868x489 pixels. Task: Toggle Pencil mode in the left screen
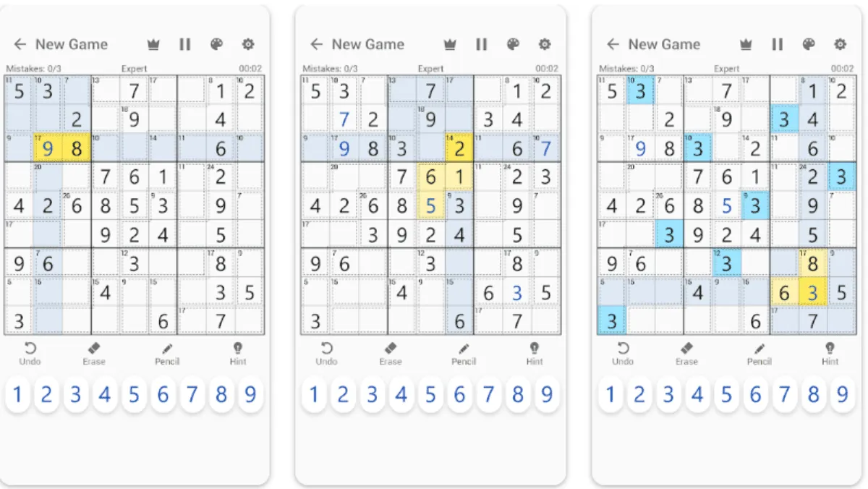click(x=167, y=352)
